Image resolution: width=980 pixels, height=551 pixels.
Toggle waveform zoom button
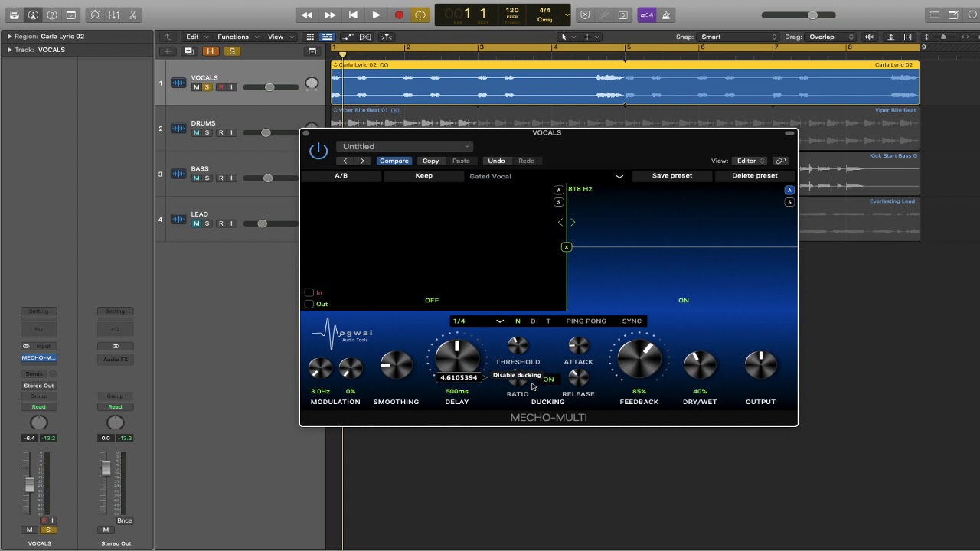click(x=870, y=37)
